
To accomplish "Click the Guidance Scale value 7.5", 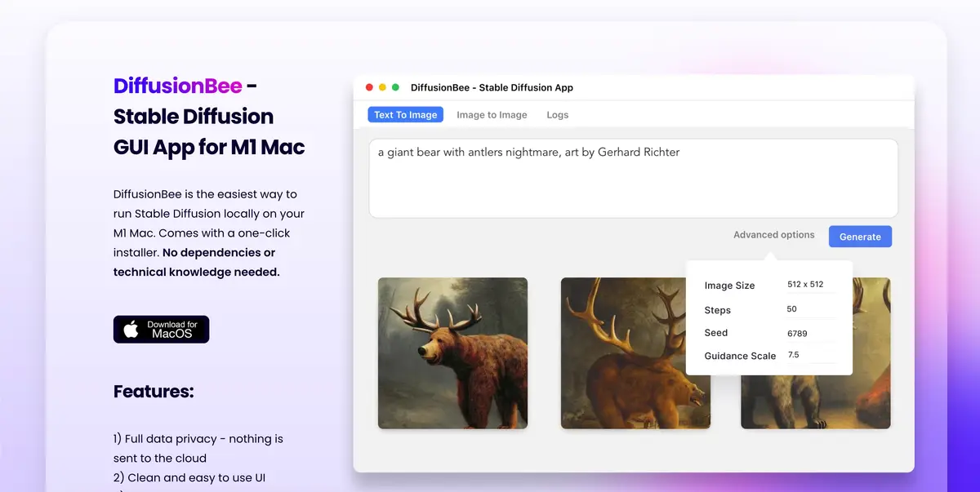I will (810, 356).
